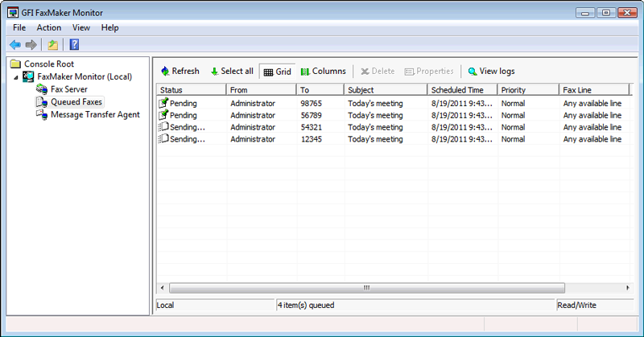Toggle the Grid view button
Screen dimensions: 644x337
click(277, 72)
